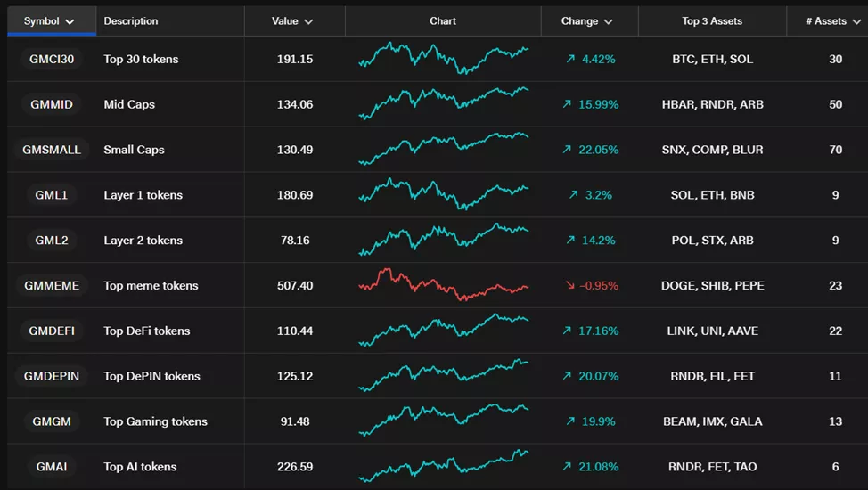Screen dimensions: 868x490
Task: Click the Description column header
Action: tap(131, 21)
